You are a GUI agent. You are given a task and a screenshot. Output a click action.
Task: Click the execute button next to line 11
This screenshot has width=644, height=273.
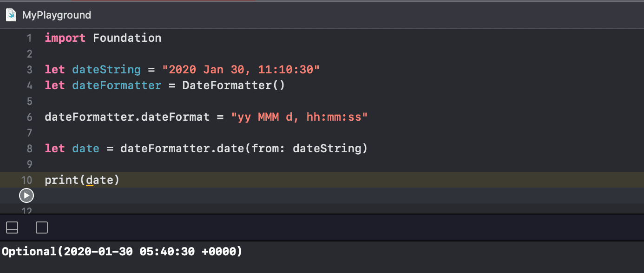point(26,195)
